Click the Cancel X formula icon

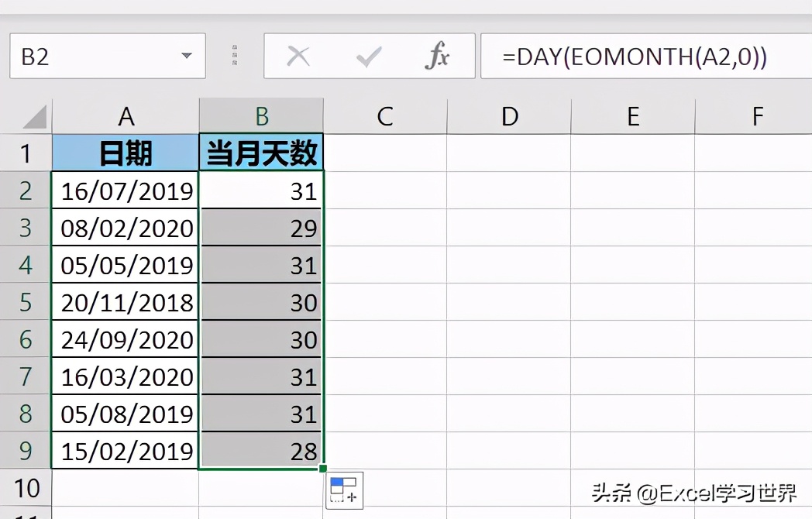tap(298, 56)
